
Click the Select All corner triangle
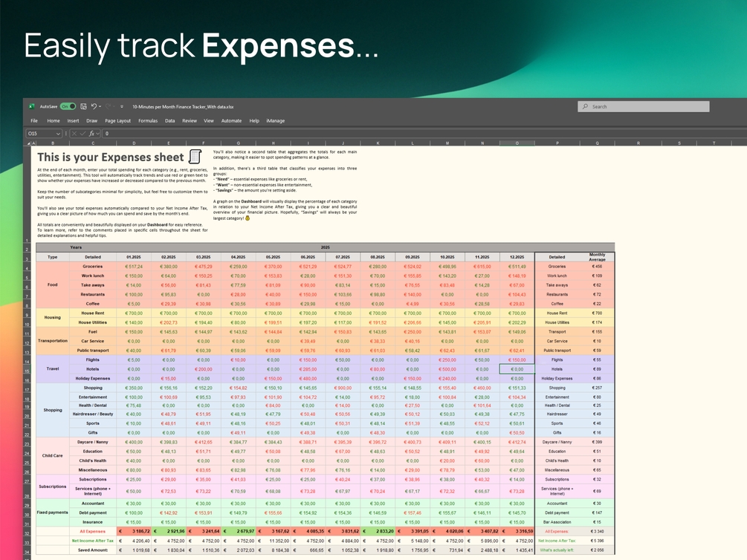[28, 143]
